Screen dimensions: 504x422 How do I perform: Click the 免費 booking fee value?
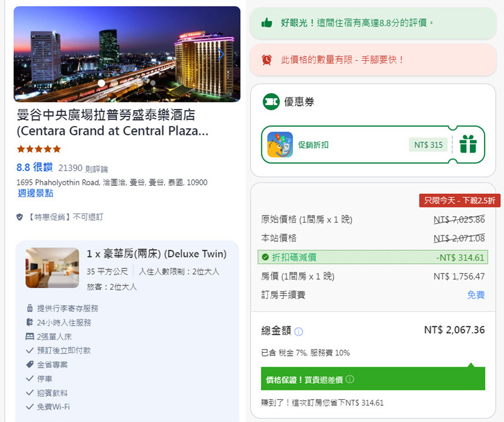(476, 295)
